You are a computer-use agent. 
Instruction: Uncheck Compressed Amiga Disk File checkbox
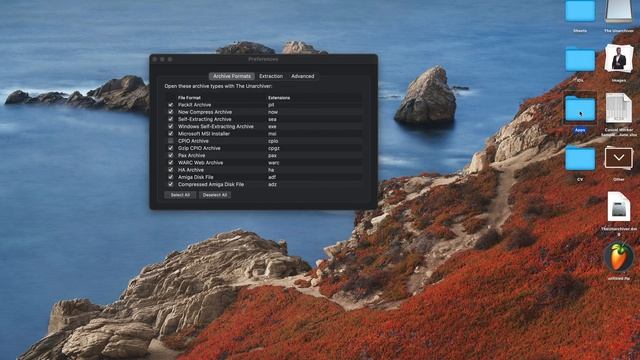pyautogui.click(x=171, y=184)
